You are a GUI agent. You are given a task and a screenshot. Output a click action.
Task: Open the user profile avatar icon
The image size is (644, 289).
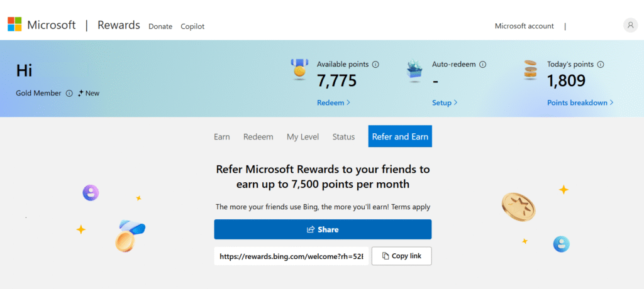pyautogui.click(x=630, y=25)
